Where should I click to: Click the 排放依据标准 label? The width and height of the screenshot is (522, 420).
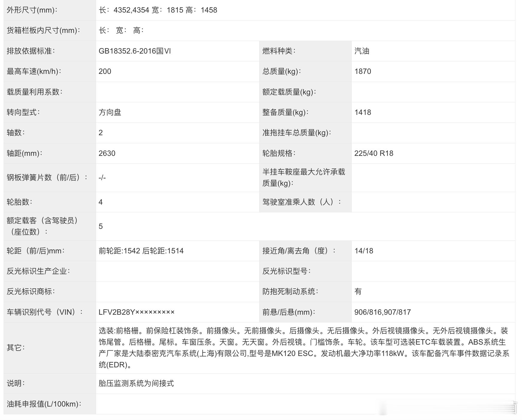pos(31,51)
